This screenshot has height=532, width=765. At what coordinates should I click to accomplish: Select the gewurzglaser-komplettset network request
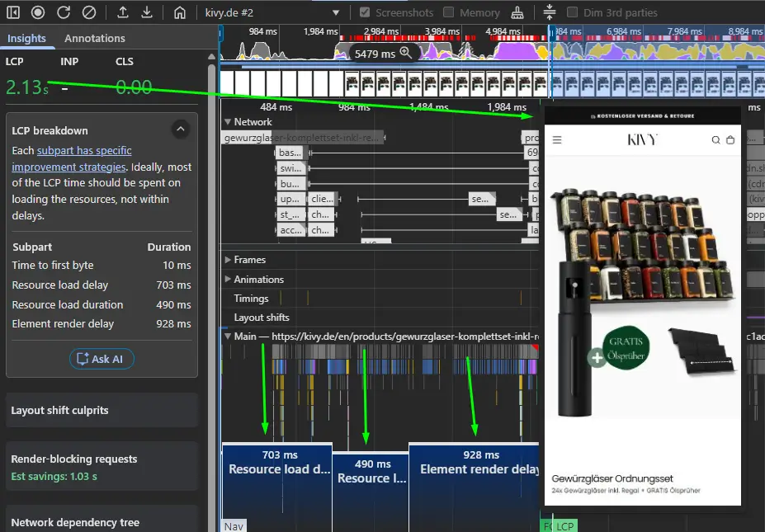(x=303, y=138)
